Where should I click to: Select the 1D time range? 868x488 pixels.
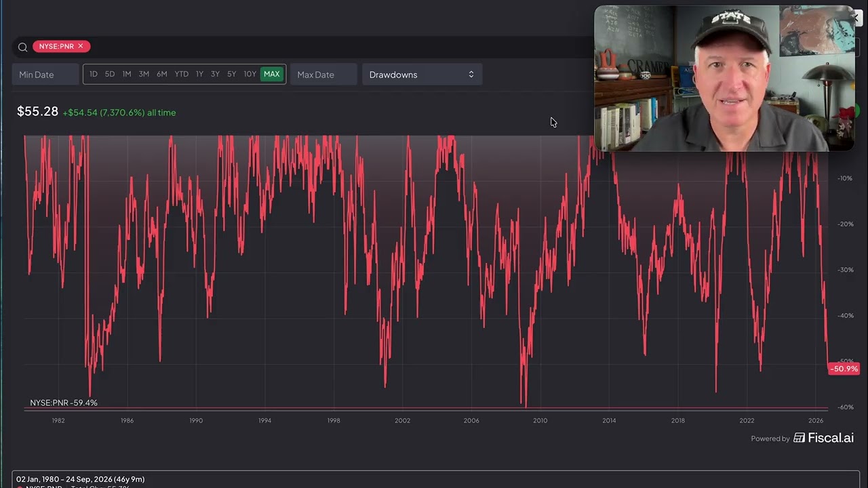point(94,74)
